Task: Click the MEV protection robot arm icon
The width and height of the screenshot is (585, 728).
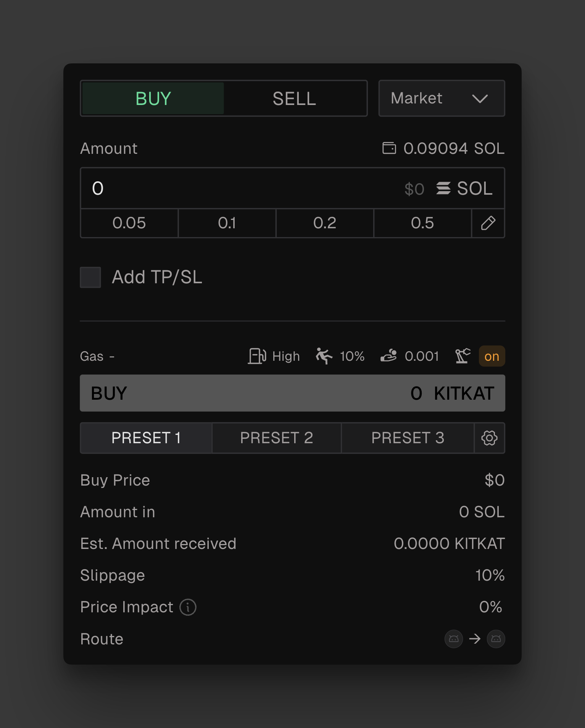Action: [463, 356]
